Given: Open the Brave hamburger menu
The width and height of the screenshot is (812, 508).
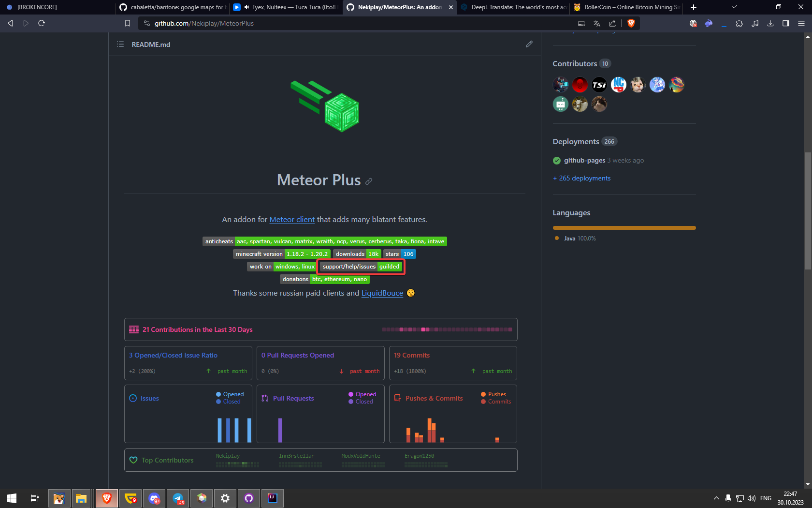Looking at the screenshot, I should point(802,23).
